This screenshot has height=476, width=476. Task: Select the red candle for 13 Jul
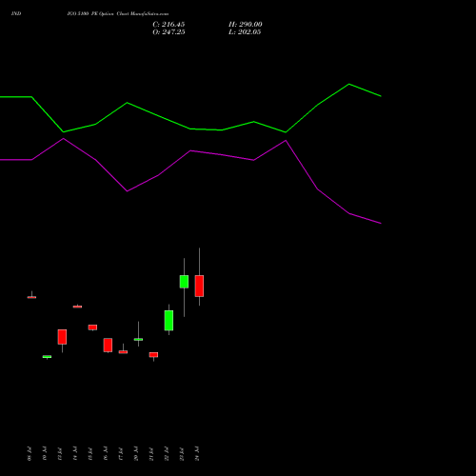(x=62, y=337)
